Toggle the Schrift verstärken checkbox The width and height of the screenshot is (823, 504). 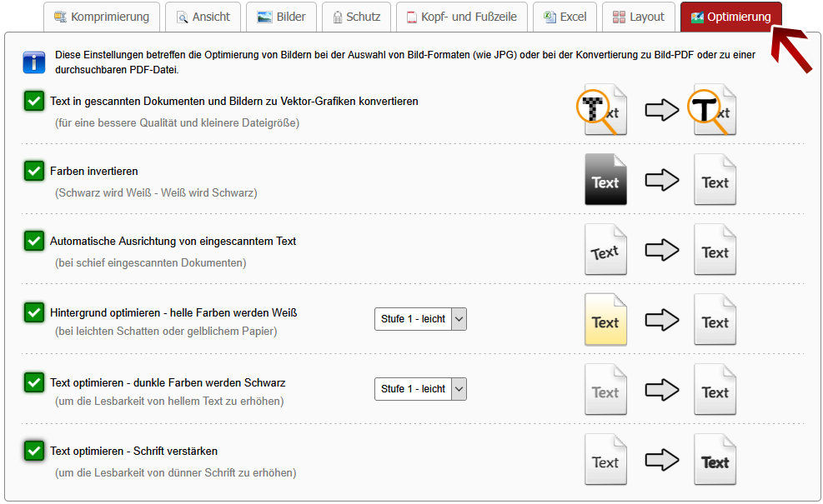34,451
